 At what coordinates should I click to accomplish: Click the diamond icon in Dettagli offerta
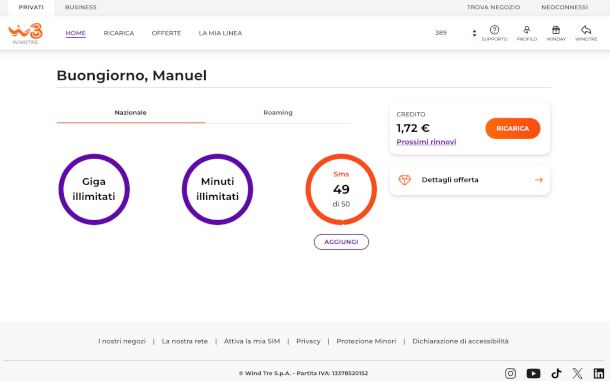tap(405, 180)
